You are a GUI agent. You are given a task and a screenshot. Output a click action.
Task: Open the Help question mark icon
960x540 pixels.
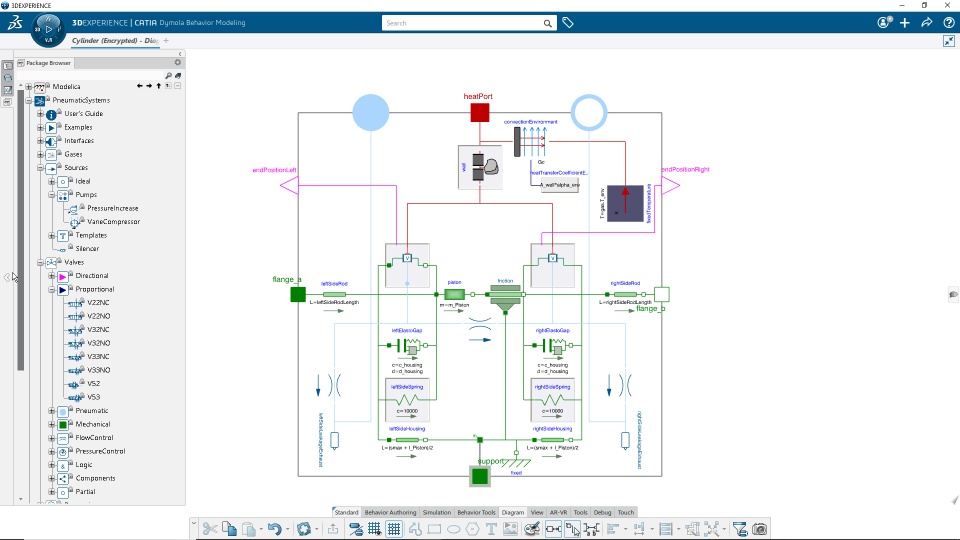pos(948,23)
